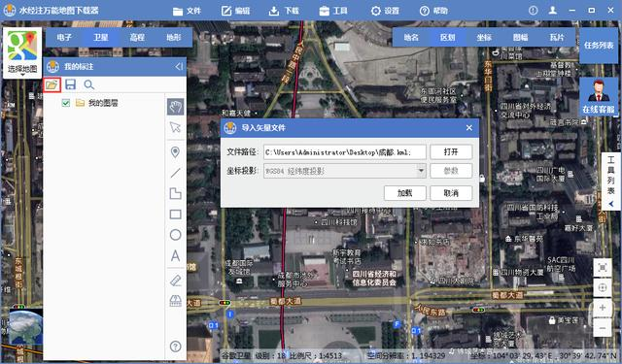Image resolution: width=622 pixels, height=364 pixels.
Task: Collapse the 我的标注 panel
Action: (179, 67)
